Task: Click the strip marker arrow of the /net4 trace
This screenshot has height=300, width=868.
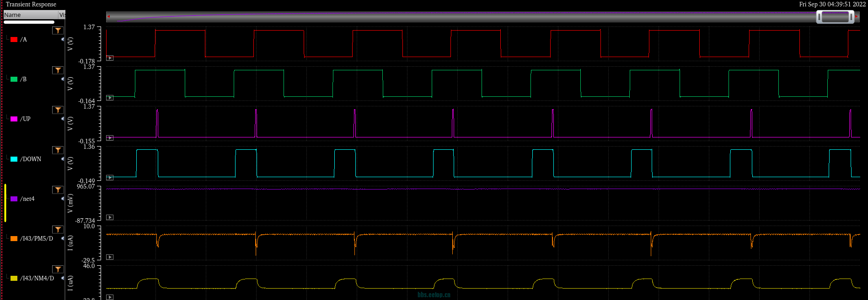Action: coord(110,217)
